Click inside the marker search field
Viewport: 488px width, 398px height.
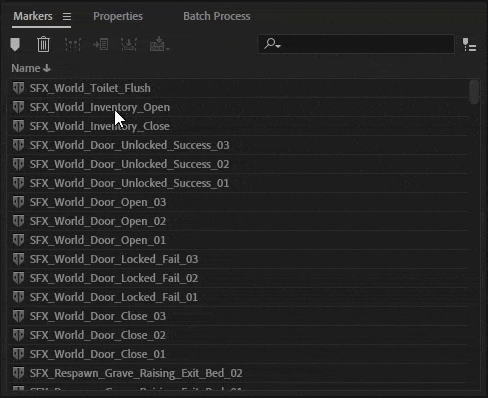click(x=356, y=44)
